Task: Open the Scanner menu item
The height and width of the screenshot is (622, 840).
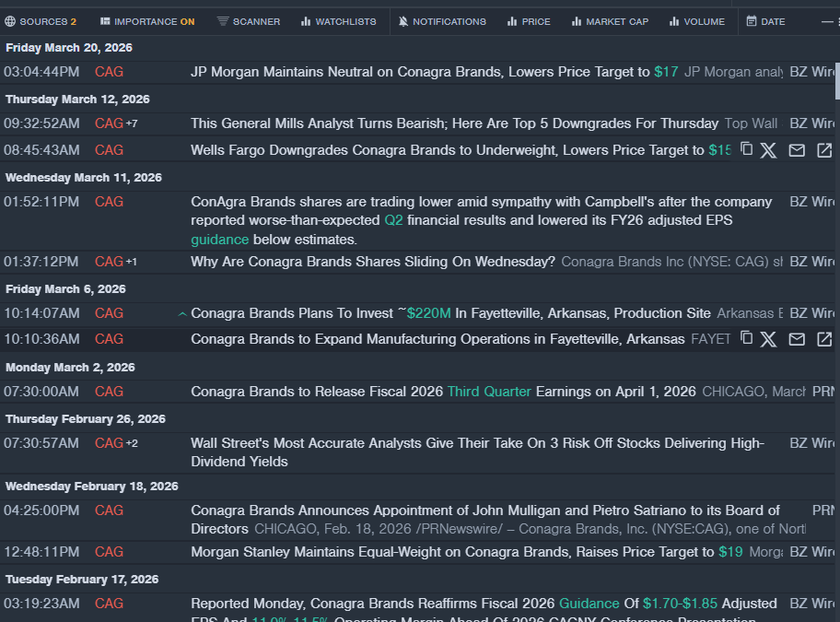Action: (249, 21)
